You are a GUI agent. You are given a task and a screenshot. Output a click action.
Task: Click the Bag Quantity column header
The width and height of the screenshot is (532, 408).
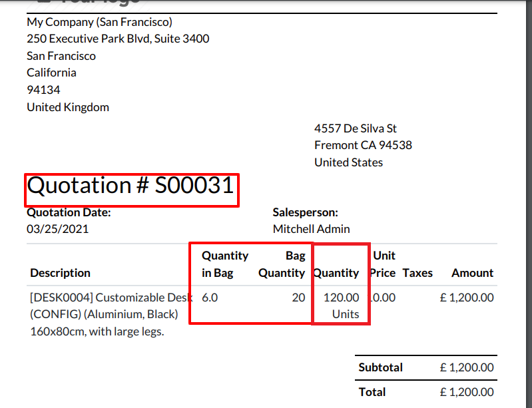tap(282, 264)
